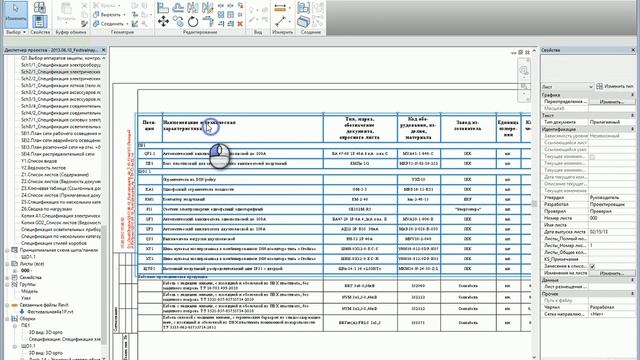
Task: Select the Measure between two references tool
Action: pos(280,7)
